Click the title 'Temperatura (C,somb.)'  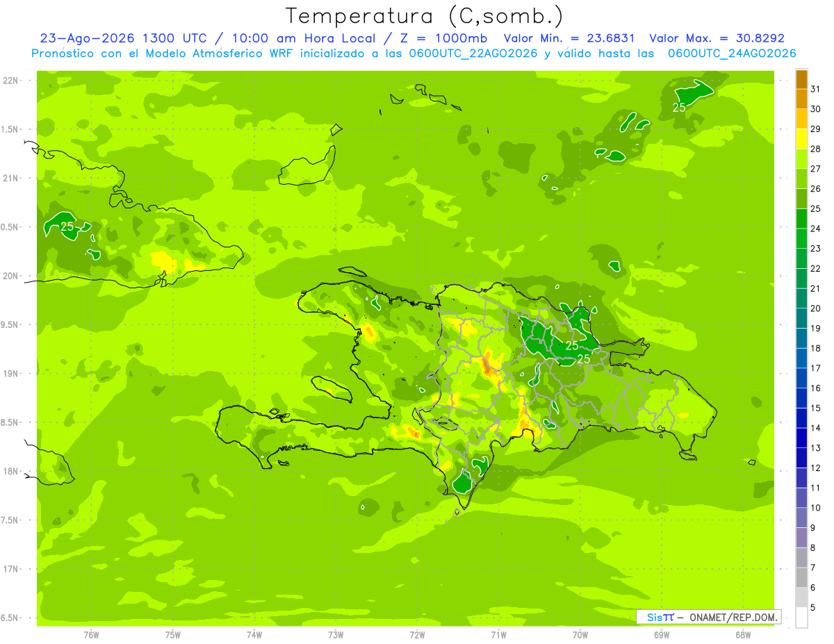click(x=424, y=16)
